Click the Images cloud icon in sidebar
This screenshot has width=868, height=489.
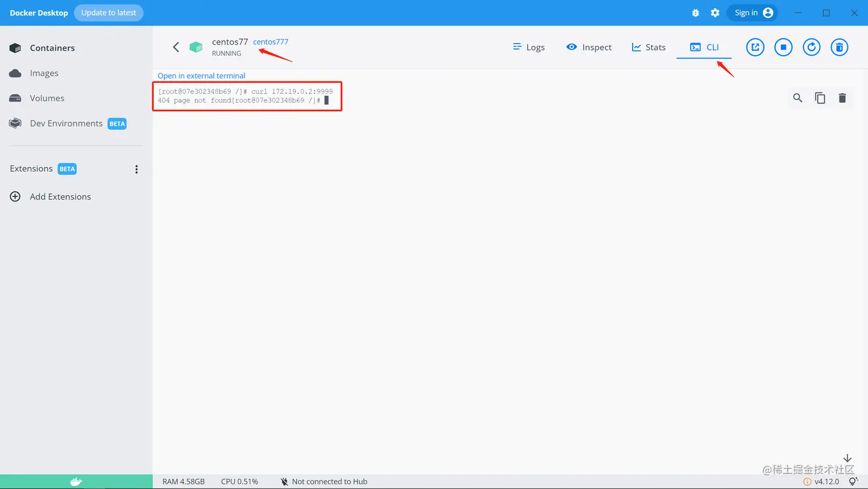(15, 73)
